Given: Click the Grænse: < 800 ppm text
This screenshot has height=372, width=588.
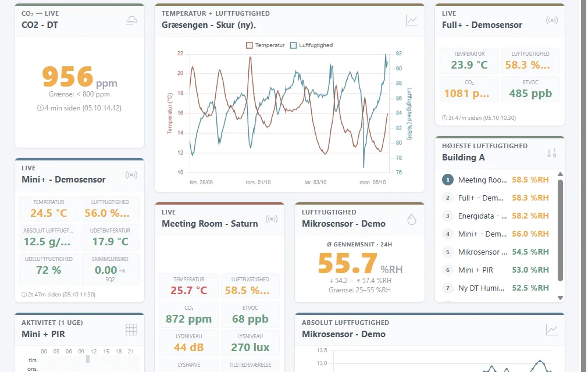Looking at the screenshot, I should pyautogui.click(x=79, y=94).
